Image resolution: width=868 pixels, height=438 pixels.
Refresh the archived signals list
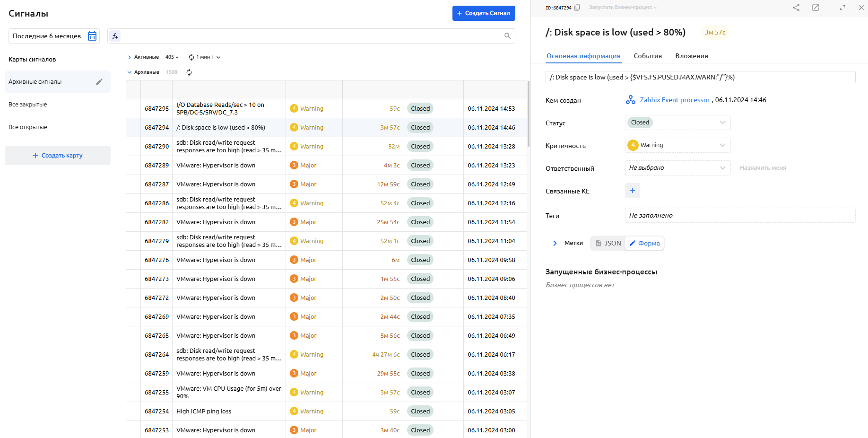[189, 72]
